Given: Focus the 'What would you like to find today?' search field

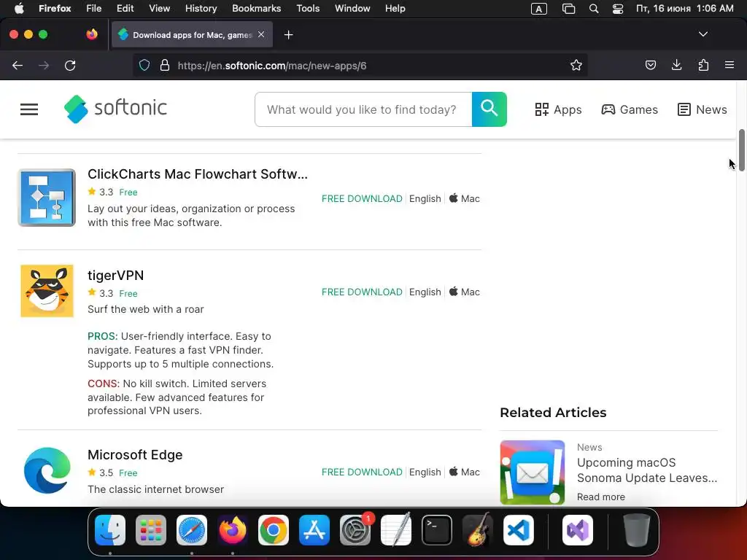Looking at the screenshot, I should click(363, 109).
